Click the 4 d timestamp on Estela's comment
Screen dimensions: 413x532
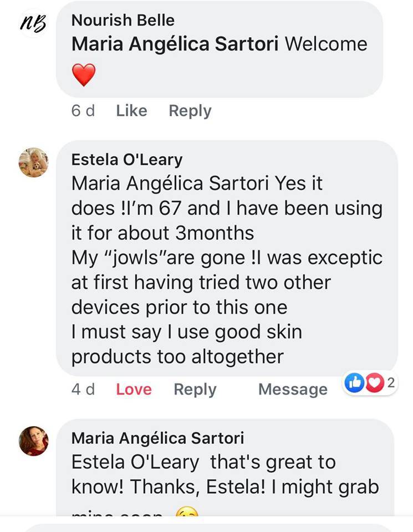[x=83, y=389]
